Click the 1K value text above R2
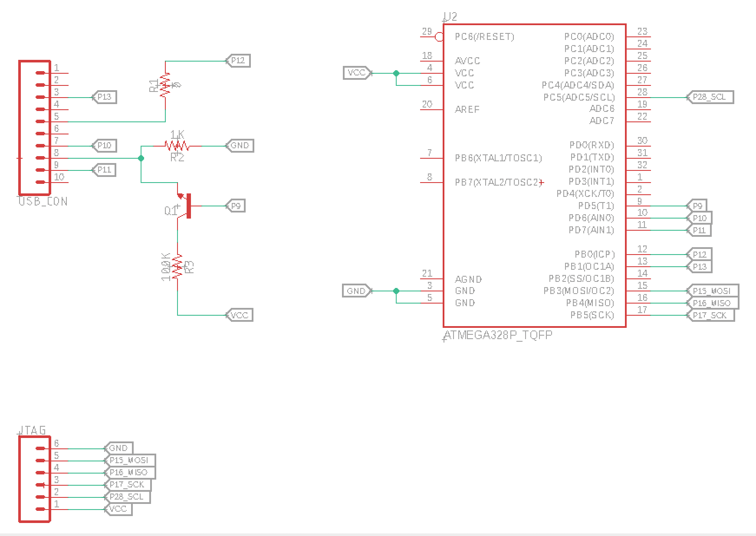 [177, 135]
